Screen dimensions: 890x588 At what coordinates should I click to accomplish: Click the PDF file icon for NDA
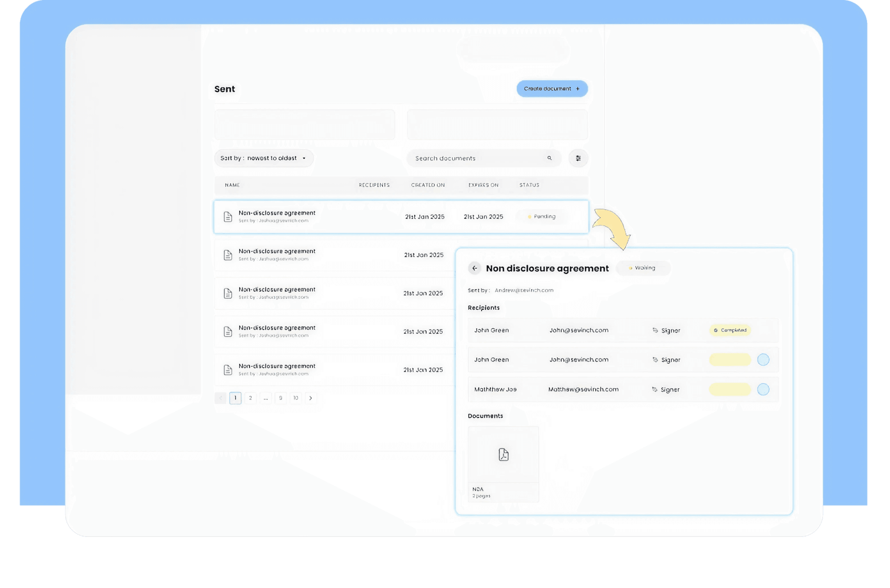(503, 454)
